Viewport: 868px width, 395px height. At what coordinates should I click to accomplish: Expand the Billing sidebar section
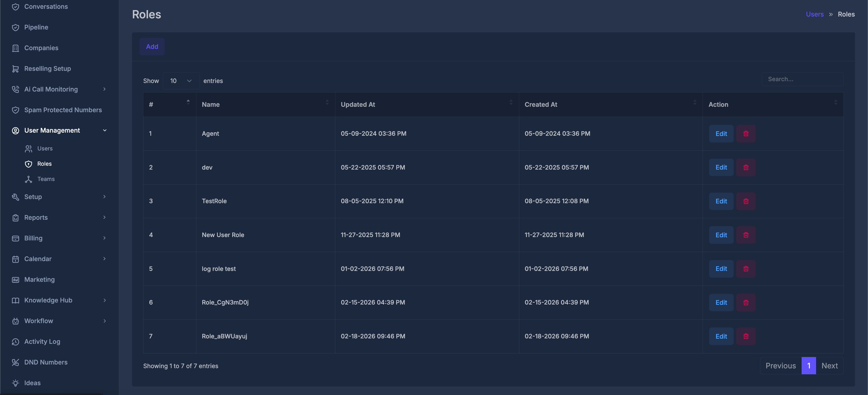coord(104,238)
